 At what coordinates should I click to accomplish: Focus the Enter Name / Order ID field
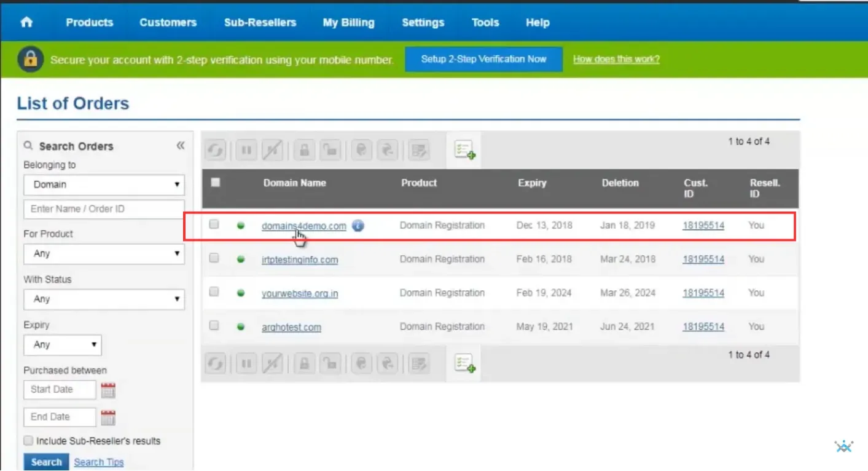pos(104,209)
